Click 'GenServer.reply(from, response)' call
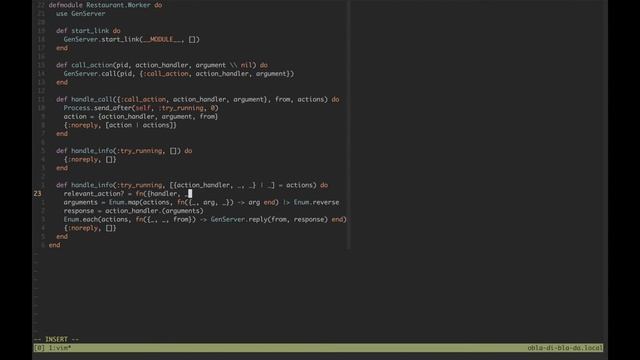640x360 pixels. [270, 219]
